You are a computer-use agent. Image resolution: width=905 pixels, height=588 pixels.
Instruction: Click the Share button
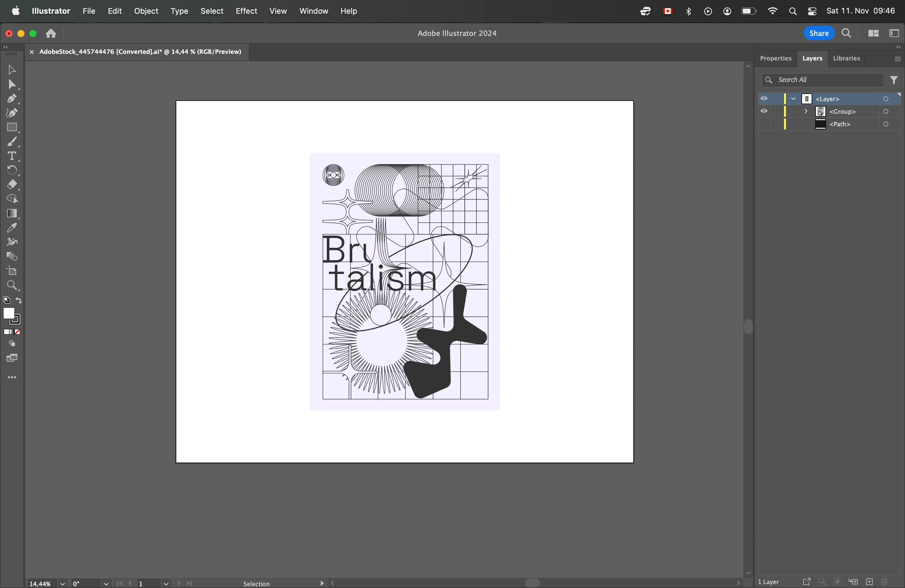pyautogui.click(x=819, y=34)
